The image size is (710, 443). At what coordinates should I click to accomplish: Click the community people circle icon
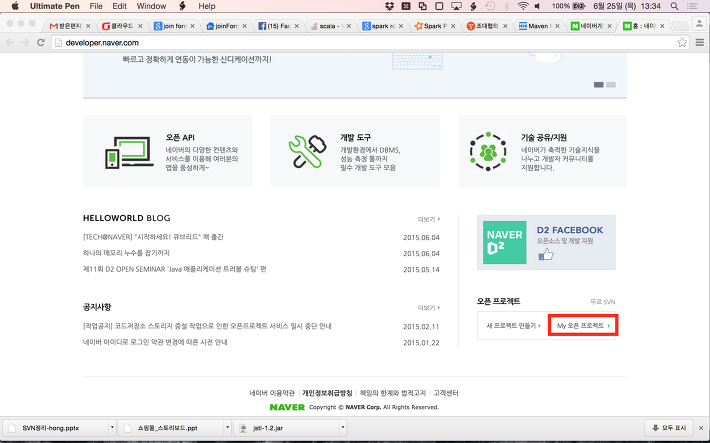tap(488, 152)
